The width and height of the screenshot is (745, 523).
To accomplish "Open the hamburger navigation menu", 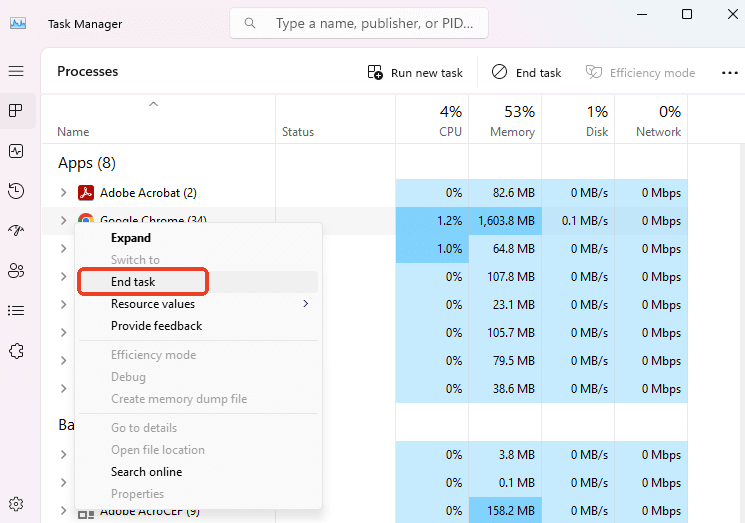I will pyautogui.click(x=16, y=71).
